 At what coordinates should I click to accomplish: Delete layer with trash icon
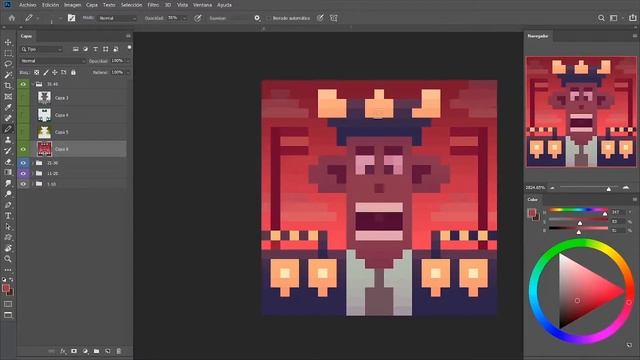[119, 351]
